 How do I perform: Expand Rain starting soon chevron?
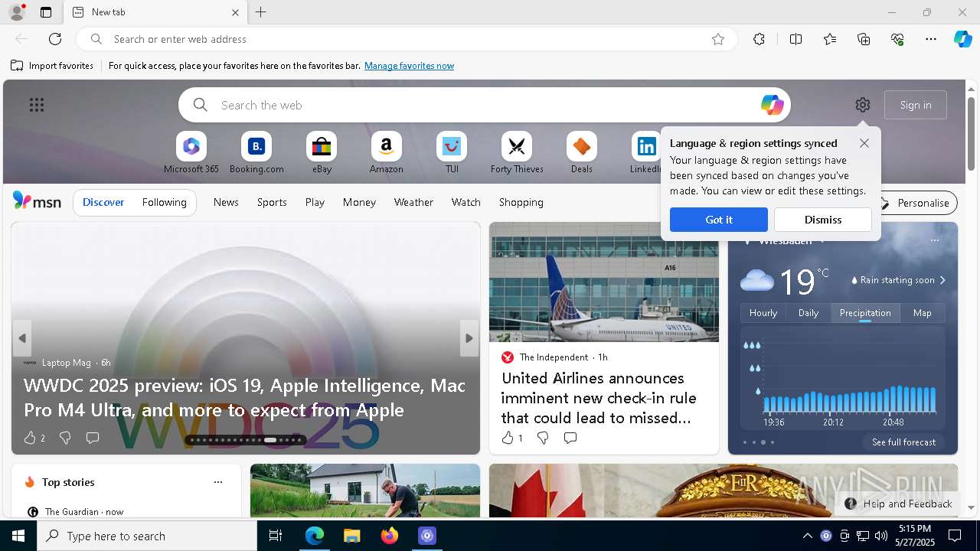tap(942, 280)
